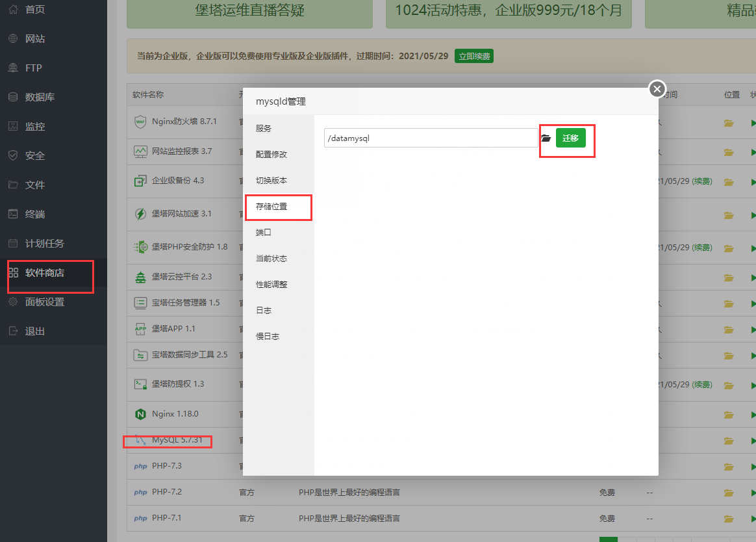Open the PHP-7.2 software entry

pyautogui.click(x=167, y=492)
